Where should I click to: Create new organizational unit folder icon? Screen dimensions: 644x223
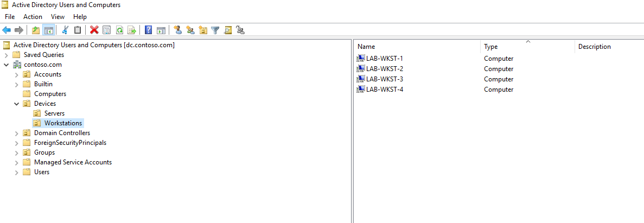(x=203, y=30)
